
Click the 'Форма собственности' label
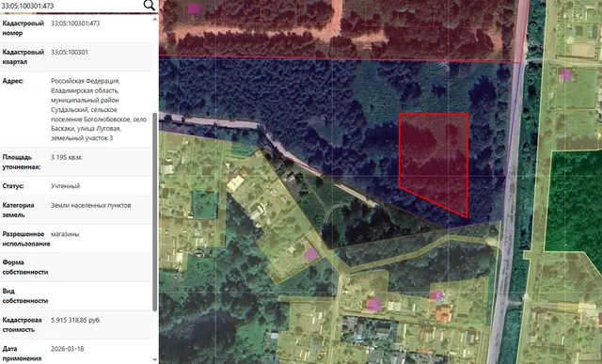pyautogui.click(x=25, y=267)
